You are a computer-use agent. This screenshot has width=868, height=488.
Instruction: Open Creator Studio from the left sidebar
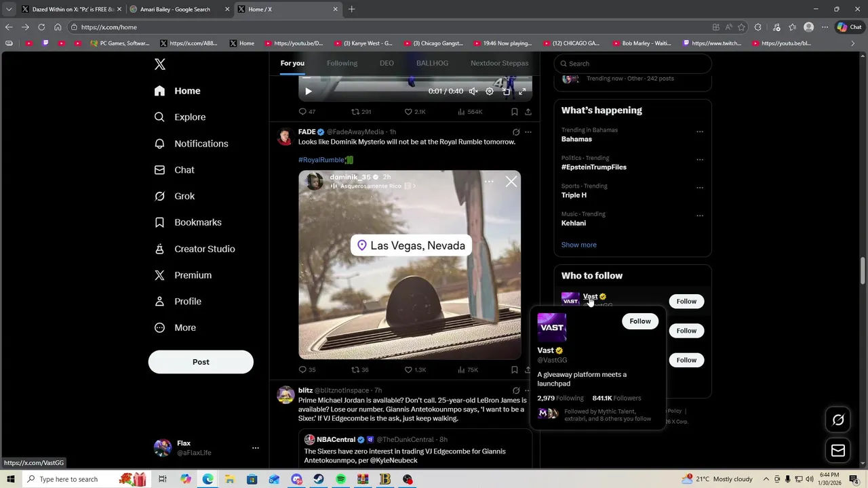click(195, 249)
